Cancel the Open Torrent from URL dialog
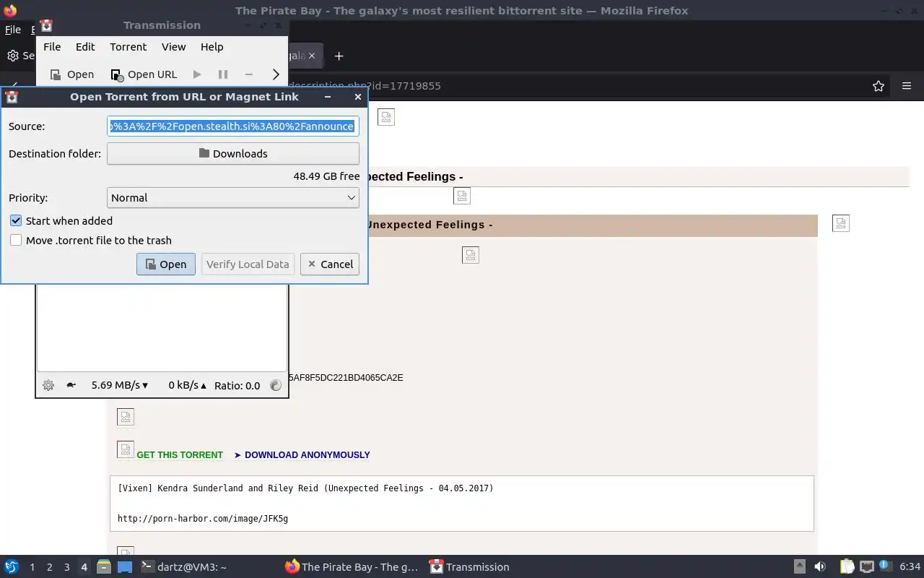 click(330, 264)
